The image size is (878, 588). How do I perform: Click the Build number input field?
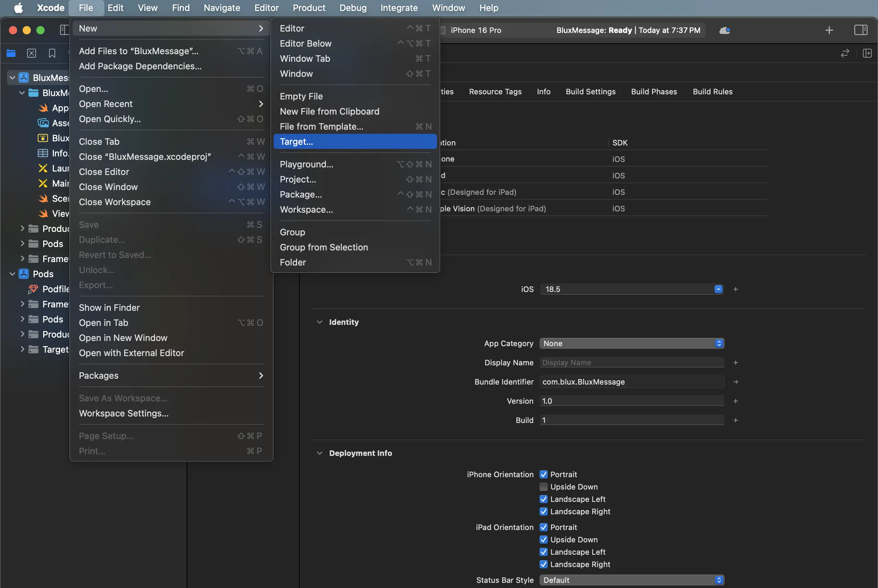coord(632,420)
